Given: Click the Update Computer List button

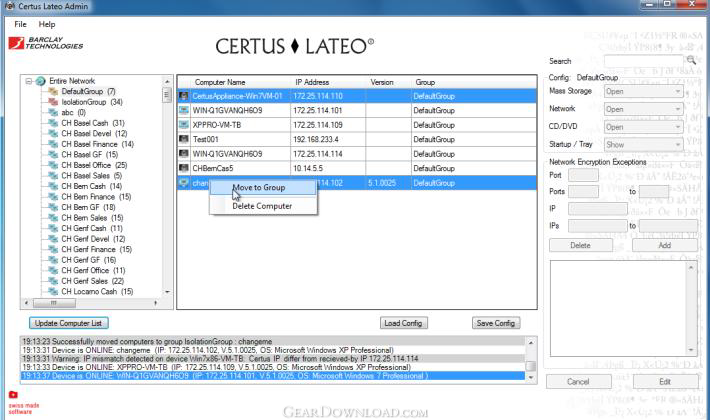Looking at the screenshot, I should [69, 323].
